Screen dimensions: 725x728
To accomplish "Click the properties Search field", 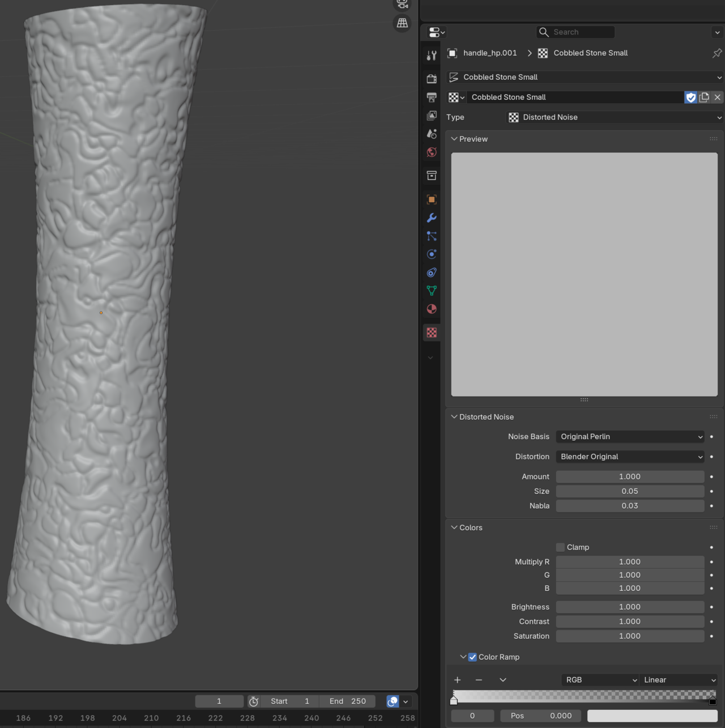I will (575, 32).
